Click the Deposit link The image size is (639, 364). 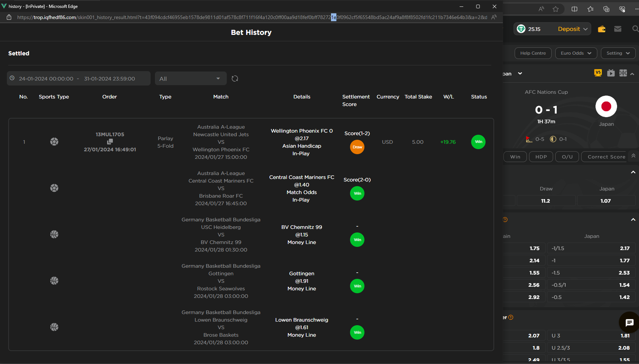(569, 29)
